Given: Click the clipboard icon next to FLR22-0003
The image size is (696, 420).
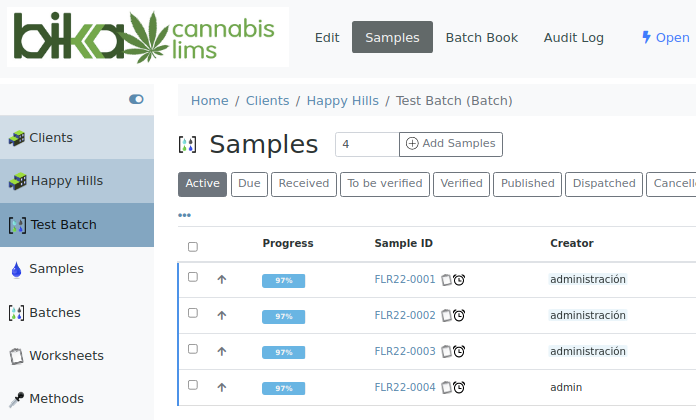Looking at the screenshot, I should (x=447, y=352).
